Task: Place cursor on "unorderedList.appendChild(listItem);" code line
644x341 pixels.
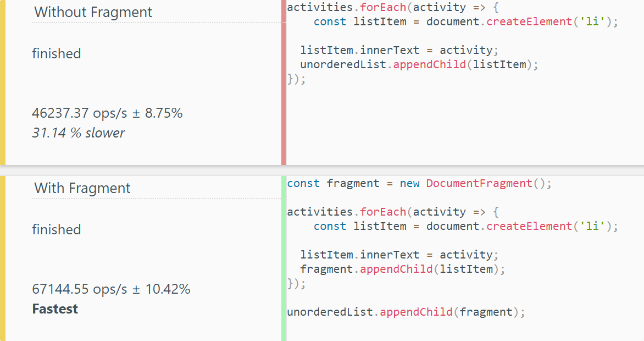Action: point(419,65)
